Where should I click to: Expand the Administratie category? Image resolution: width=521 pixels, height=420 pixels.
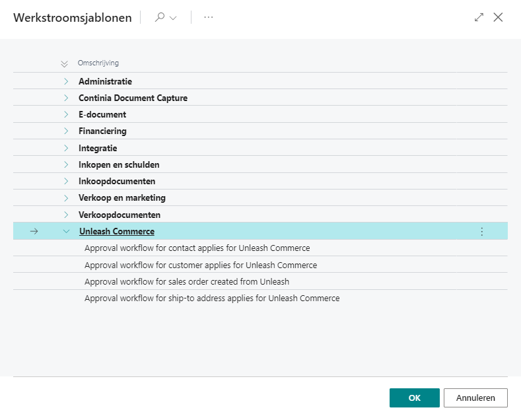(x=66, y=81)
